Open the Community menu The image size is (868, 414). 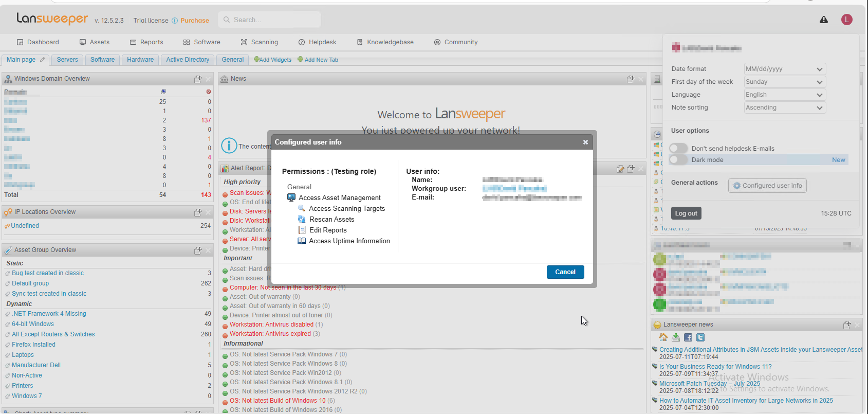pyautogui.click(x=456, y=42)
